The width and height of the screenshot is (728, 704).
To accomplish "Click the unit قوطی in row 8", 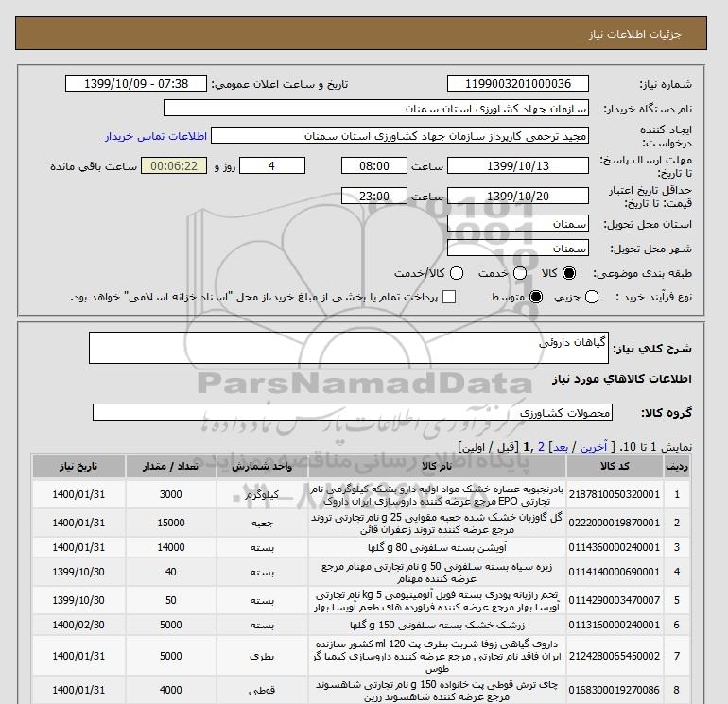I will point(262,690).
